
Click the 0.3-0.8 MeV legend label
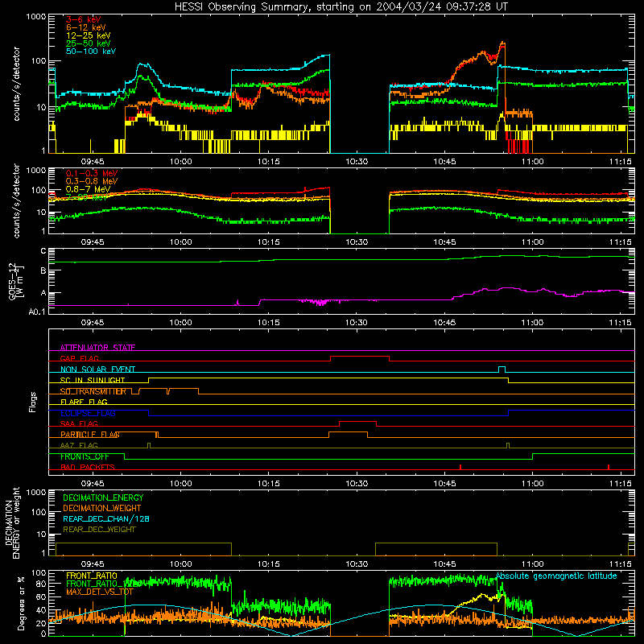[x=92, y=181]
